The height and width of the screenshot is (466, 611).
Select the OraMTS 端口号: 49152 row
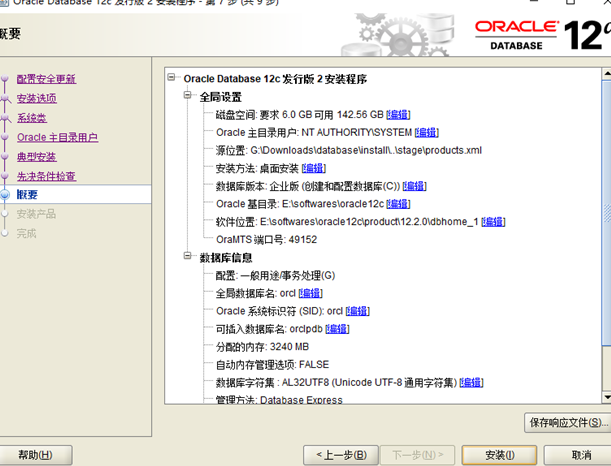point(267,239)
